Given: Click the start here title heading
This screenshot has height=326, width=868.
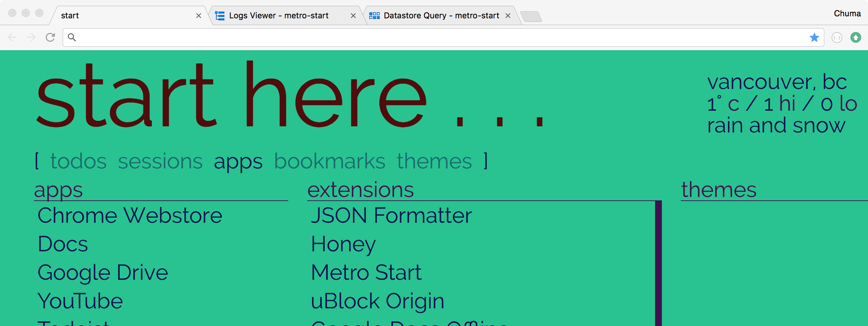Looking at the screenshot, I should [290, 94].
